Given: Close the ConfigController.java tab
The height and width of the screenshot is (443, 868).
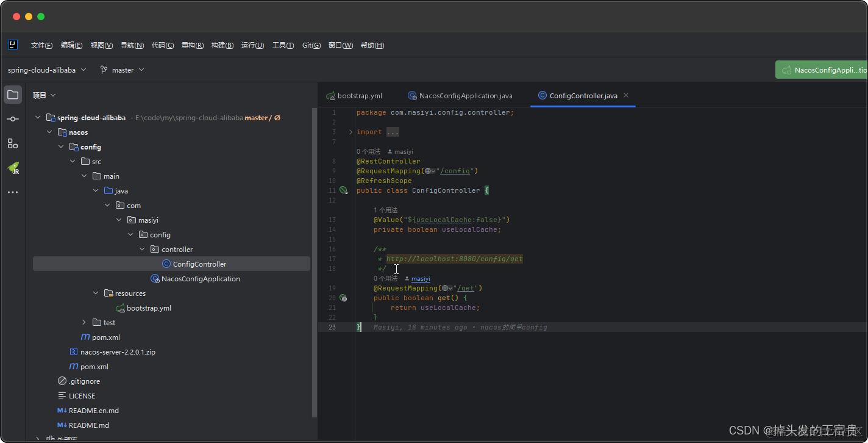Looking at the screenshot, I should 626,95.
